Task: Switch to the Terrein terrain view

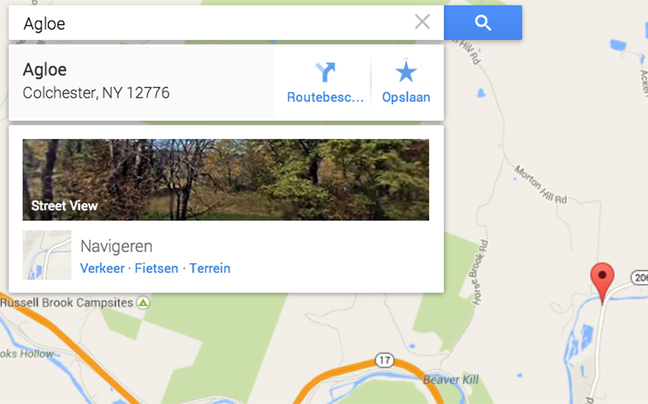Action: click(210, 268)
